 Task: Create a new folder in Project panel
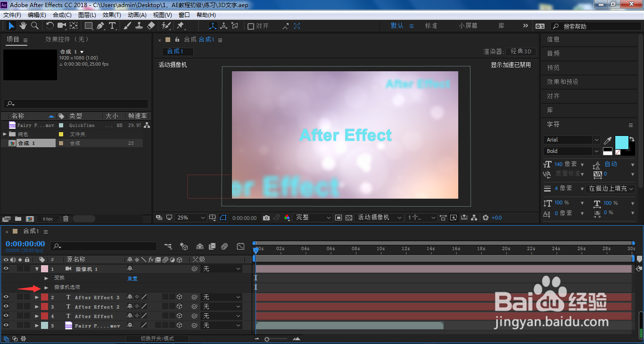pos(18,218)
